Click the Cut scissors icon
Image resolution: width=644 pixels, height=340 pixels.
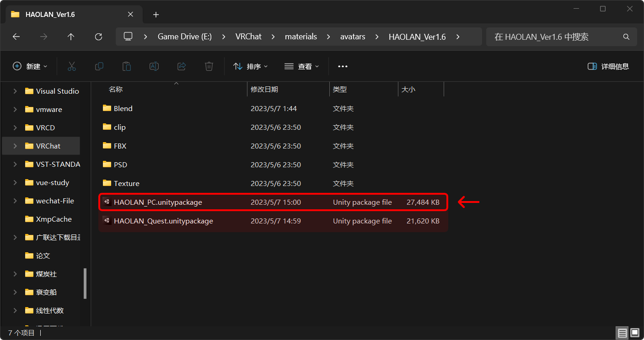[x=71, y=66]
